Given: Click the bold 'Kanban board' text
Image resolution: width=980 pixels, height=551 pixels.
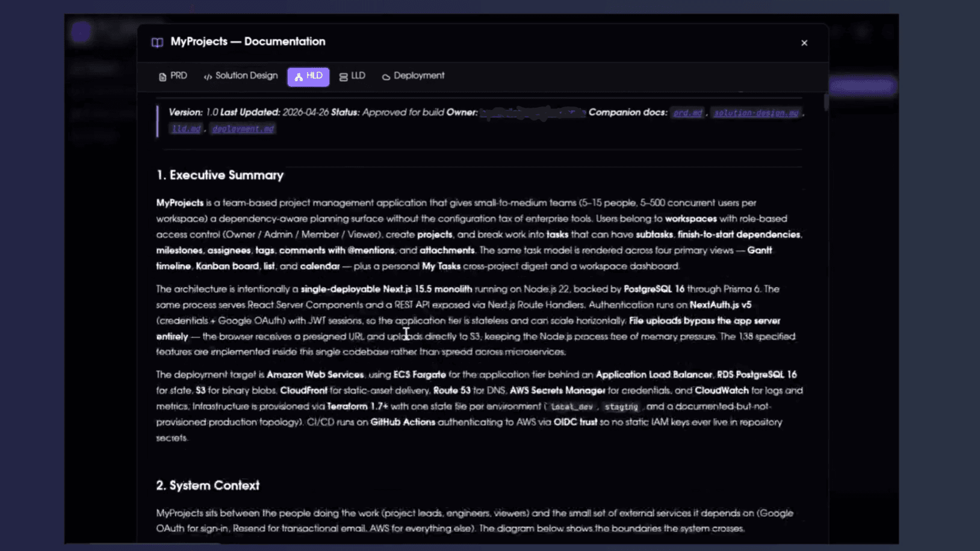Looking at the screenshot, I should pos(227,266).
